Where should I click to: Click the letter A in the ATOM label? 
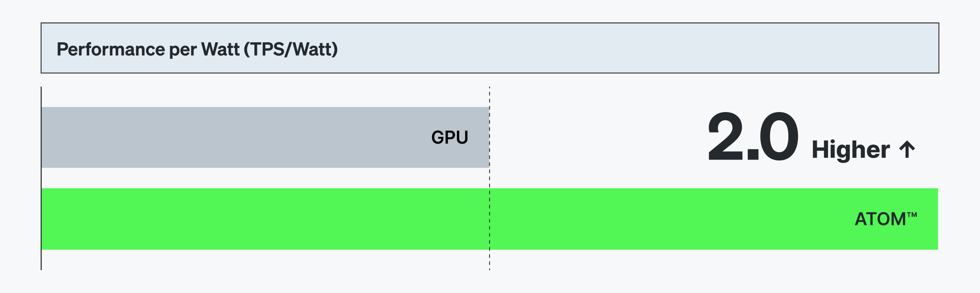861,219
